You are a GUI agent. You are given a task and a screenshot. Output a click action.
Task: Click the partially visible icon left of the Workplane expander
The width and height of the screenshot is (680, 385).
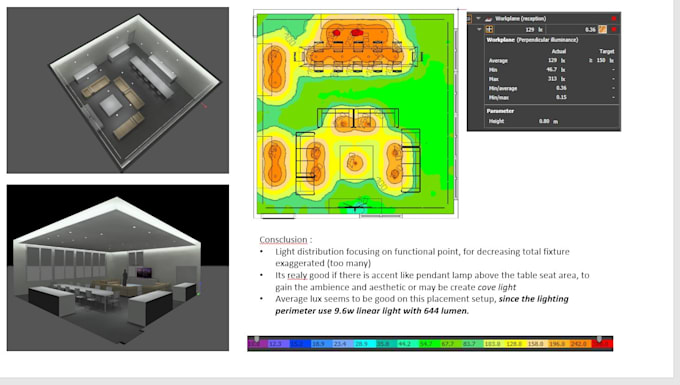(x=469, y=19)
